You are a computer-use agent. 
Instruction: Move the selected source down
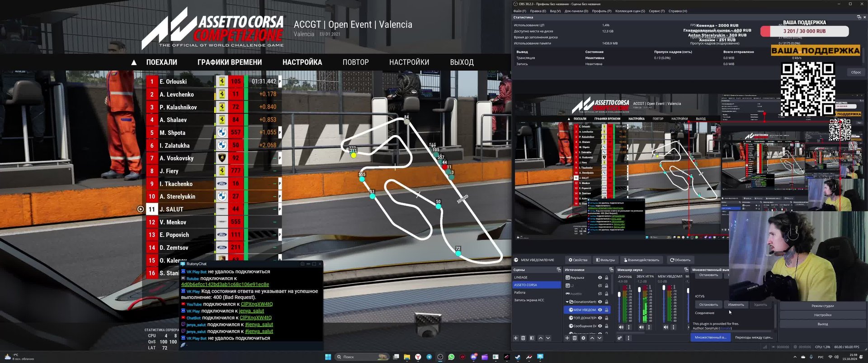pyautogui.click(x=599, y=338)
